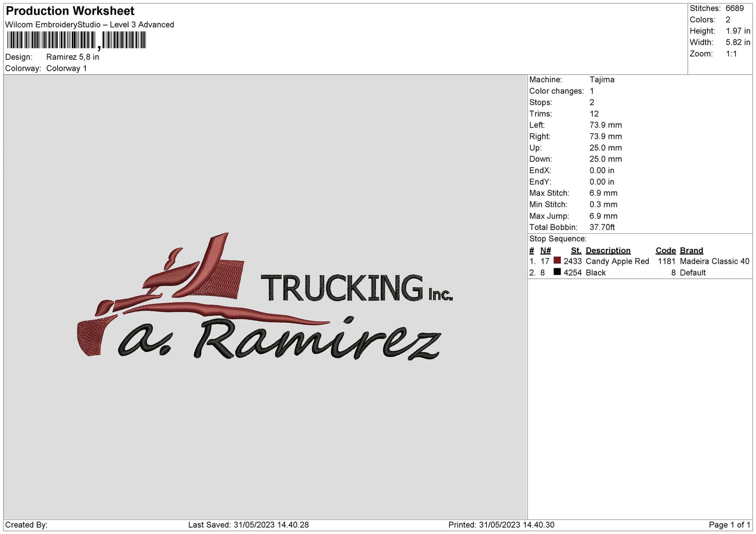Click the Description column header
The width and height of the screenshot is (756, 534).
click(608, 251)
